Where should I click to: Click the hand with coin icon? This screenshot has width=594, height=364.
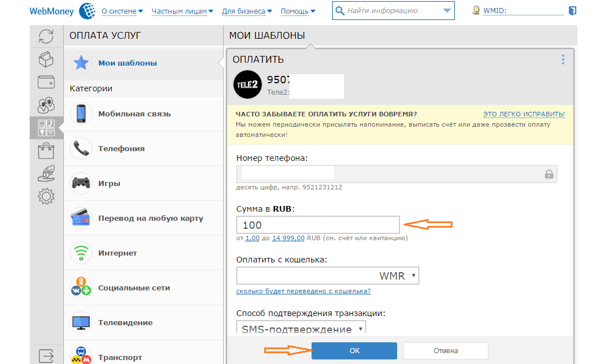[x=46, y=173]
